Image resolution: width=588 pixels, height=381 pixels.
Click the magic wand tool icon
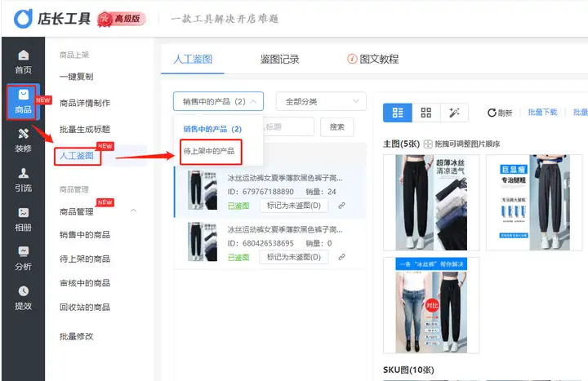pos(454,113)
